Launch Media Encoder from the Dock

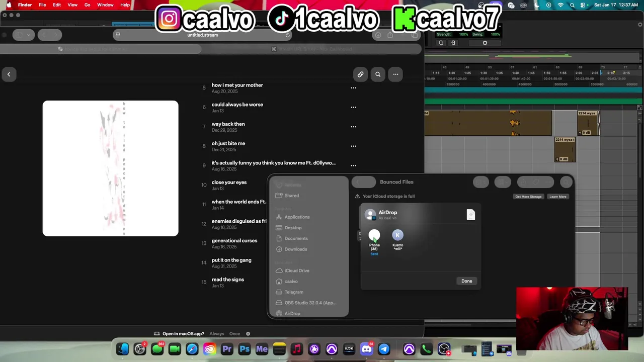click(x=262, y=349)
